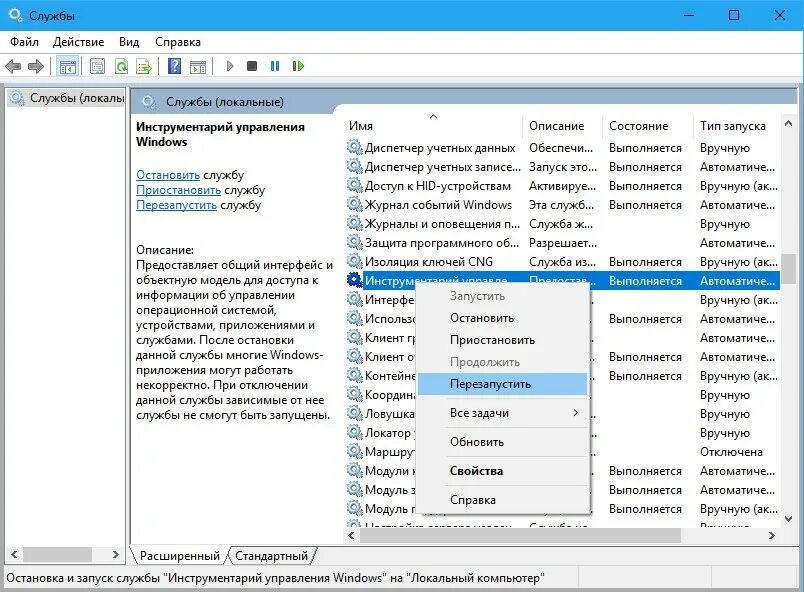Open the Вид menu

coord(129,42)
